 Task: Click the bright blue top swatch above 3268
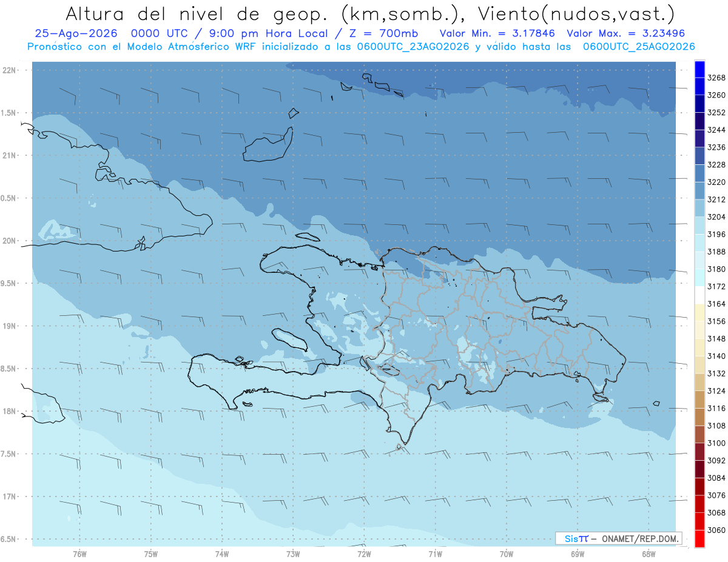[699, 69]
